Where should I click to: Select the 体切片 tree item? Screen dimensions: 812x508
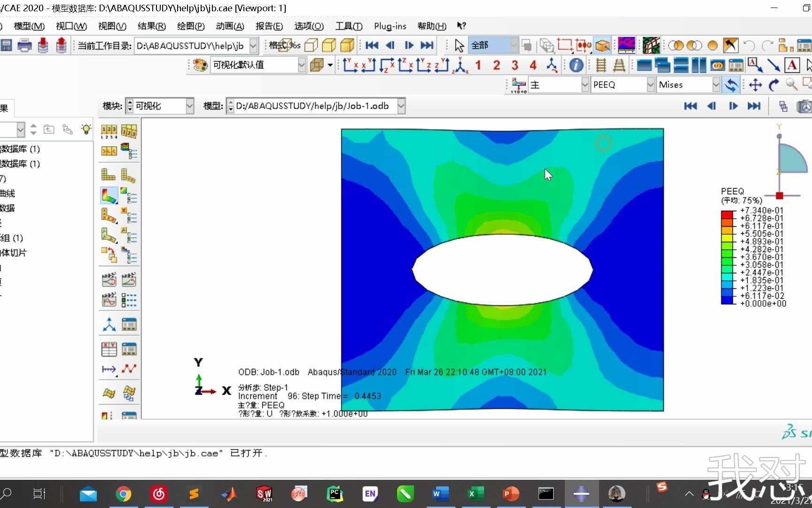13,253
